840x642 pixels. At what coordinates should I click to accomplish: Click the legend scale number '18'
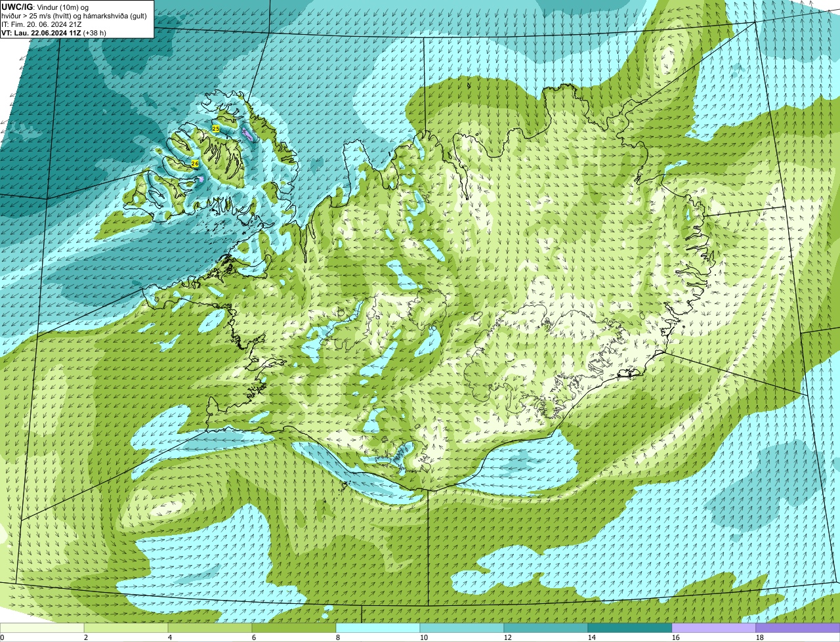click(760, 637)
